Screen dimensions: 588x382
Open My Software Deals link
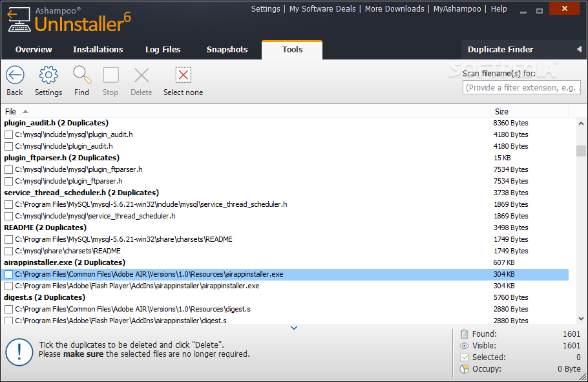tap(322, 9)
